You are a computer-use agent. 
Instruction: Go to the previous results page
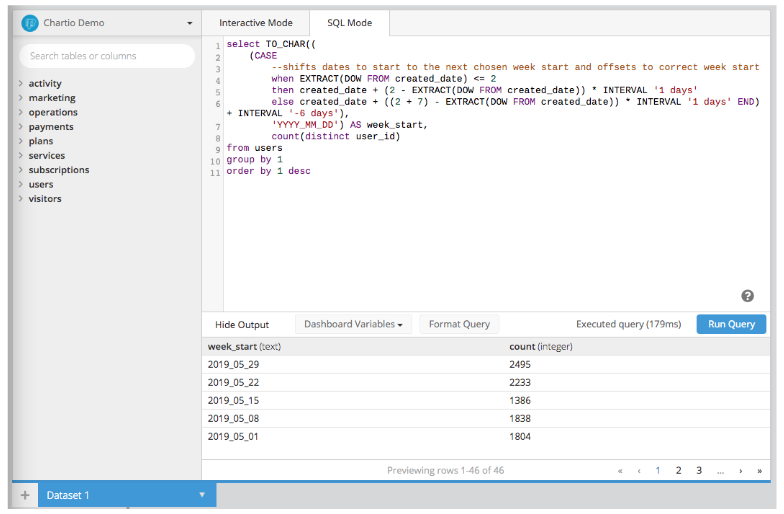click(639, 471)
